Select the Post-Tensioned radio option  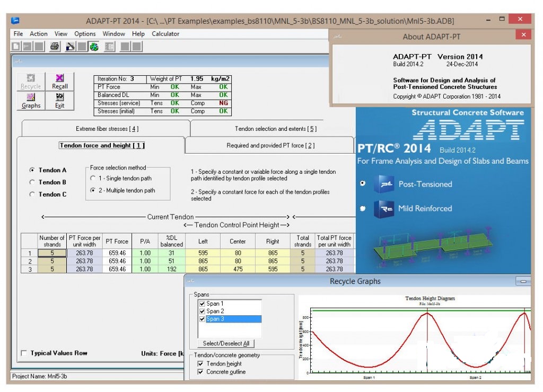(363, 183)
